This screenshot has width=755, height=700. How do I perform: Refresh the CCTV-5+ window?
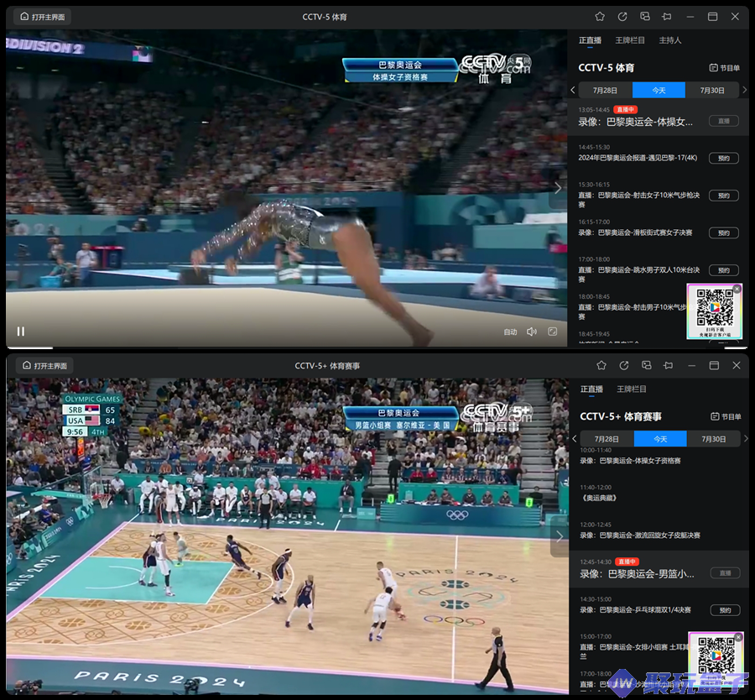point(623,366)
